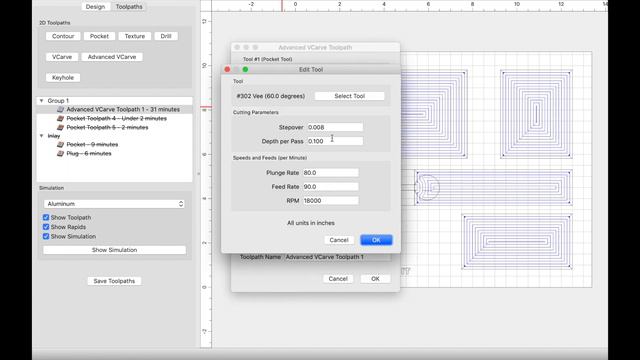Image resolution: width=640 pixels, height=360 pixels.
Task: Click the Save Toolpaths button
Action: [114, 281]
